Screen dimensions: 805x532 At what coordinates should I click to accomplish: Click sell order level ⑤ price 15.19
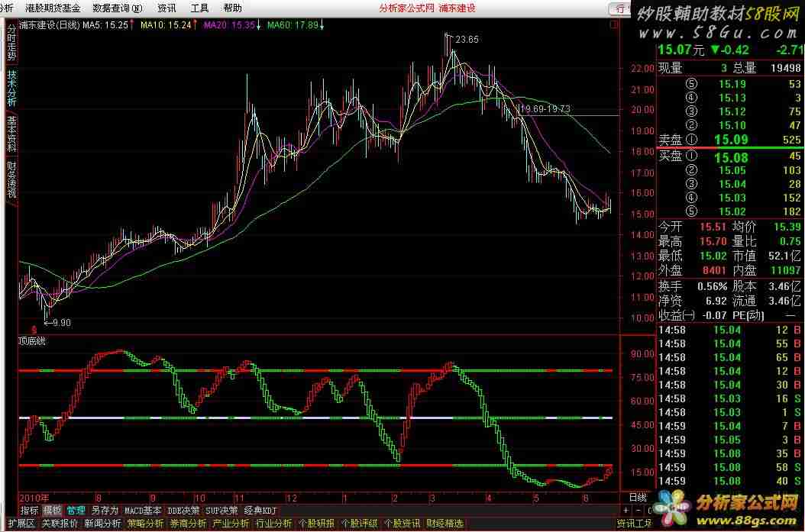(732, 84)
